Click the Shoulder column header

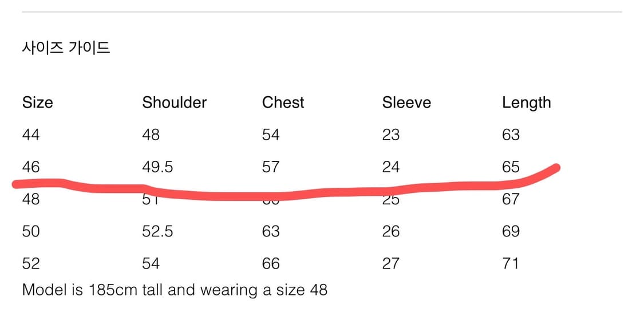175,102
